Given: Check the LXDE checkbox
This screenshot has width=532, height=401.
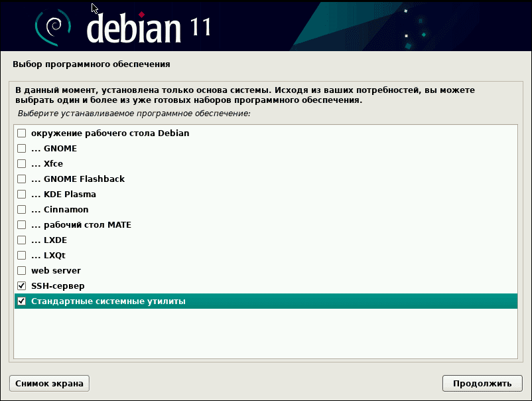Looking at the screenshot, I should 22,240.
